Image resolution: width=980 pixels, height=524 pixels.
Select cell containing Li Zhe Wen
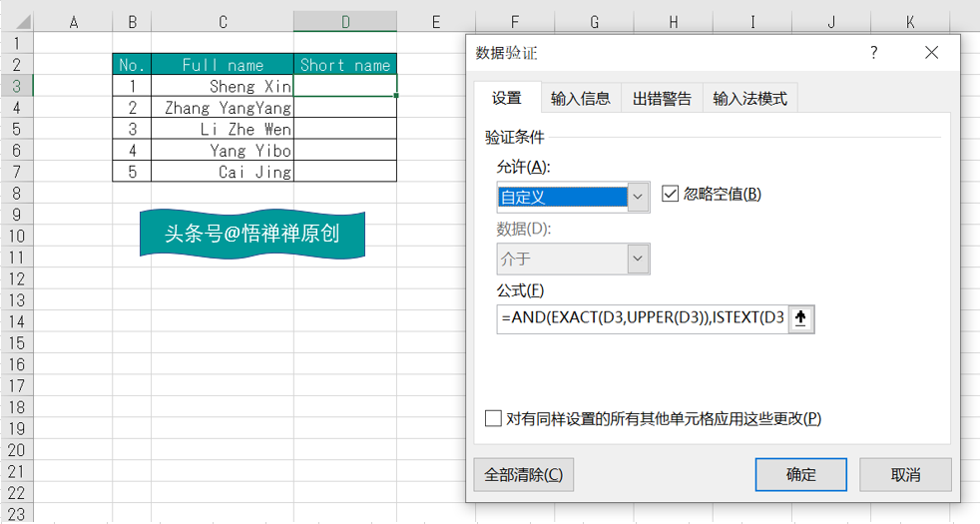tap(223, 129)
